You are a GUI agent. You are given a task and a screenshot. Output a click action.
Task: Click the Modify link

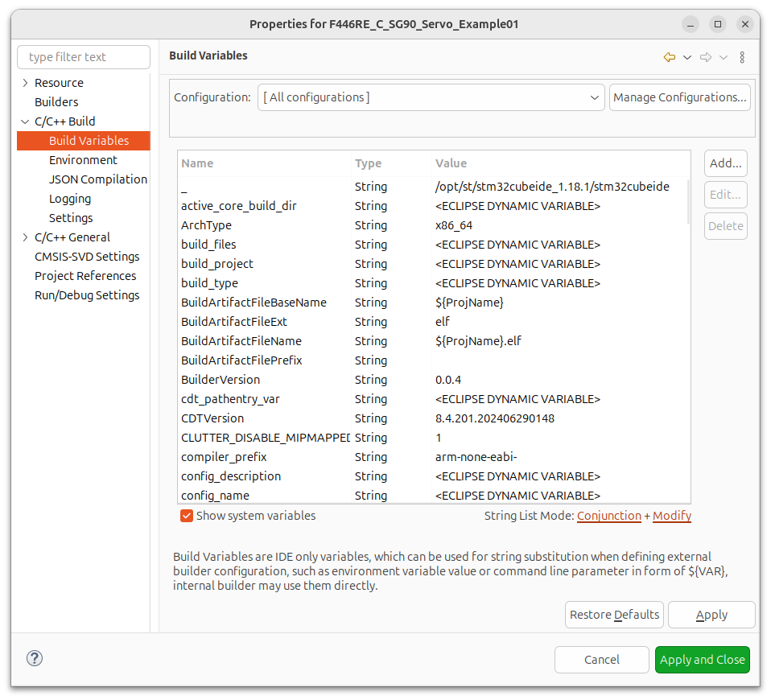pos(672,516)
